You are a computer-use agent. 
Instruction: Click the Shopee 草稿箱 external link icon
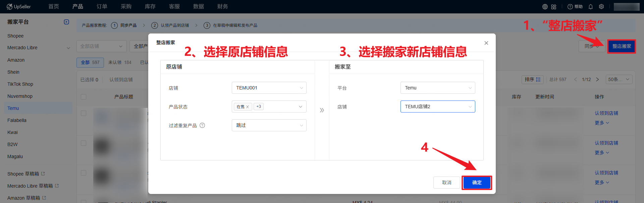tap(43, 174)
